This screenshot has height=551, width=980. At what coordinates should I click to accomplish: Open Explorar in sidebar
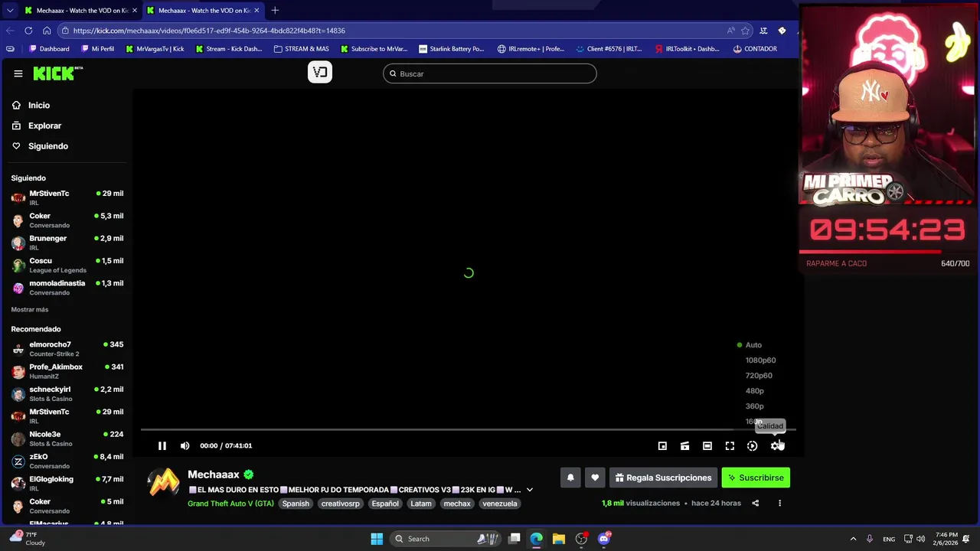(44, 126)
